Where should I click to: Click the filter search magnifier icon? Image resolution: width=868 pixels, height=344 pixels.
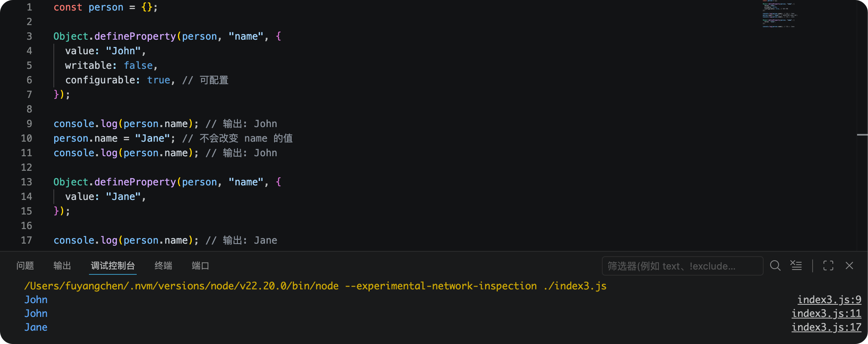point(775,265)
